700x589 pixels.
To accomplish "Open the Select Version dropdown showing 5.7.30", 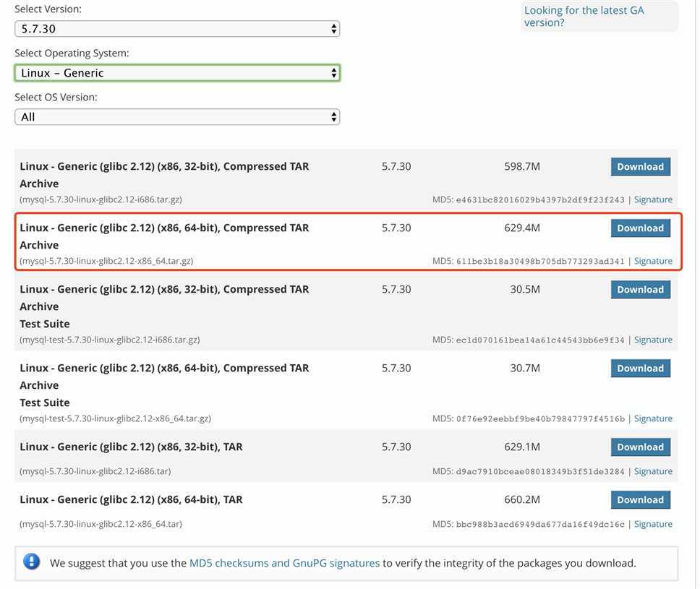I will click(177, 29).
